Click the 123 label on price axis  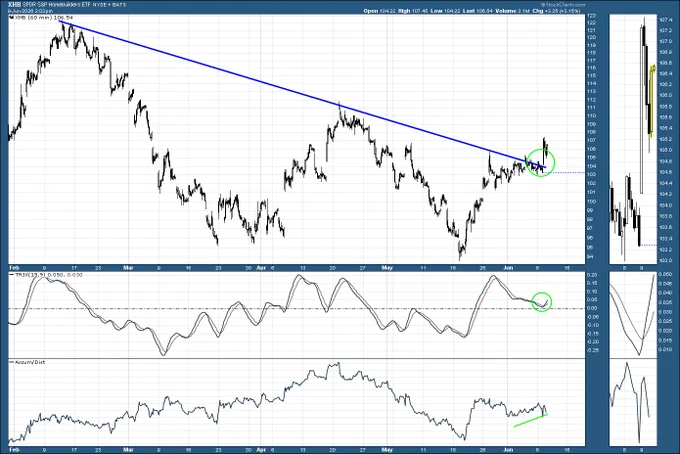click(x=591, y=16)
